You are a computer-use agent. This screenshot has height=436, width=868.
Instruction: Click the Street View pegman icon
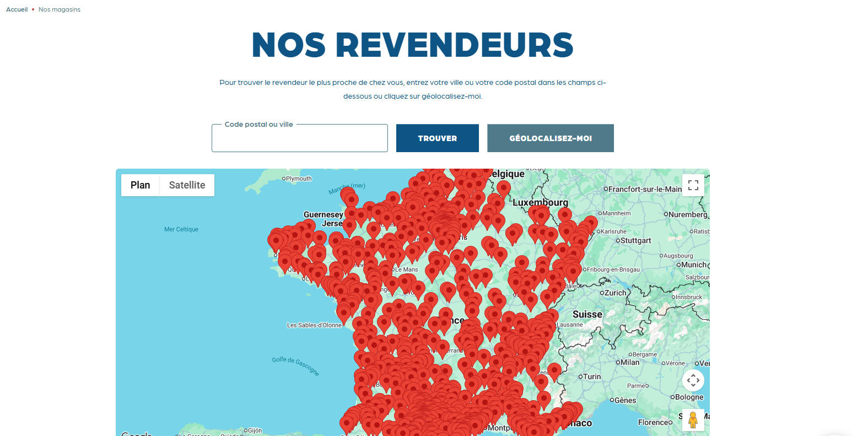(693, 420)
